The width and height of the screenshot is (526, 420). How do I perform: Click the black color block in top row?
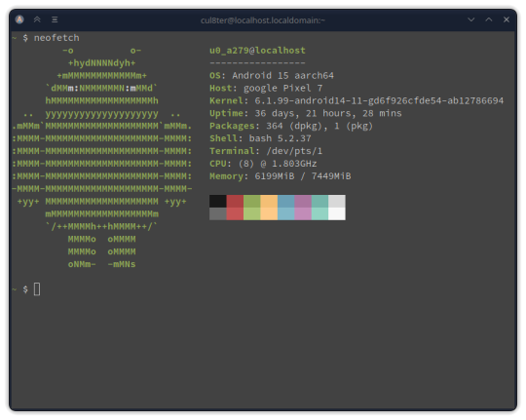(218, 201)
